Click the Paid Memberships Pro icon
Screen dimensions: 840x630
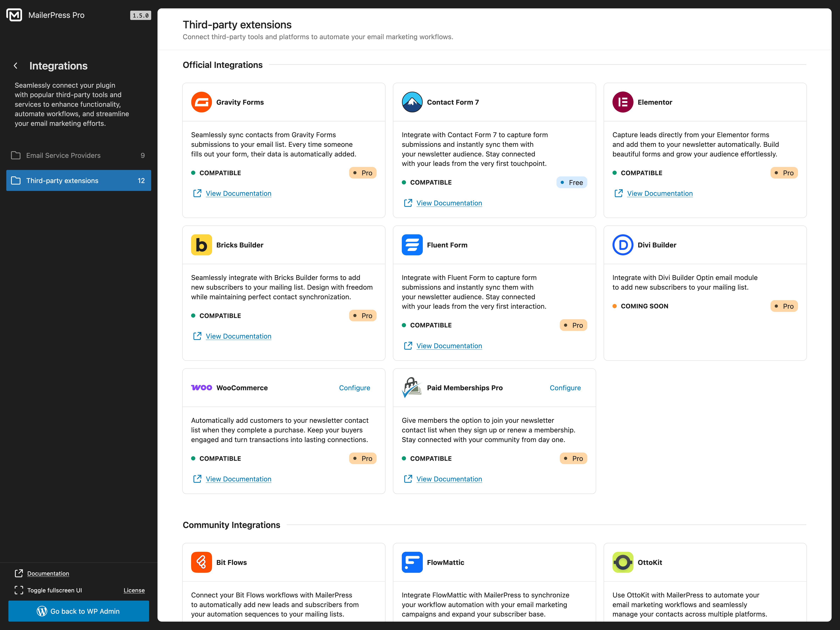click(412, 388)
